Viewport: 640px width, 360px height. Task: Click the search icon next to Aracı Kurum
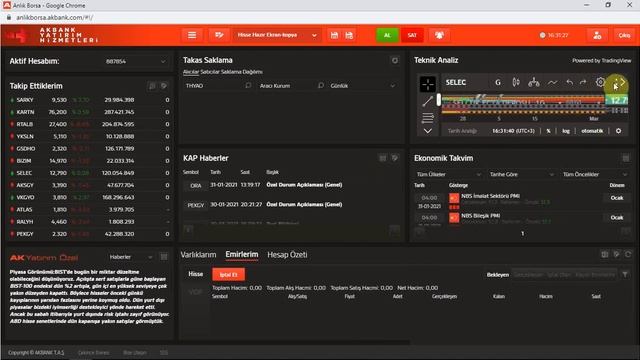(x=321, y=85)
